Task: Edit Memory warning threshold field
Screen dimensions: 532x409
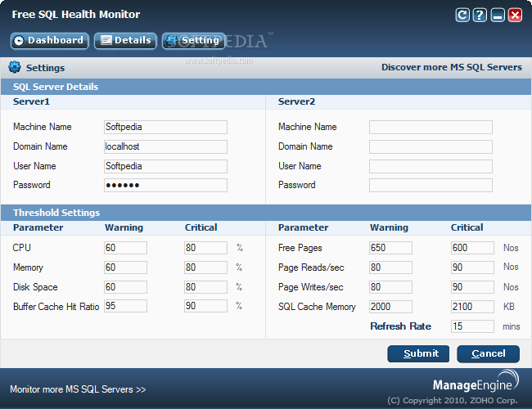Action: (125, 267)
